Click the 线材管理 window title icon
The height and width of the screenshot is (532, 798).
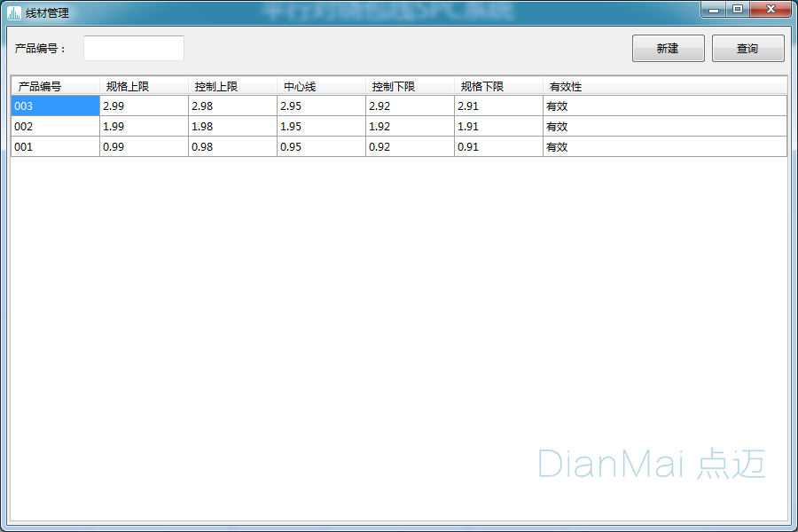pyautogui.click(x=14, y=12)
